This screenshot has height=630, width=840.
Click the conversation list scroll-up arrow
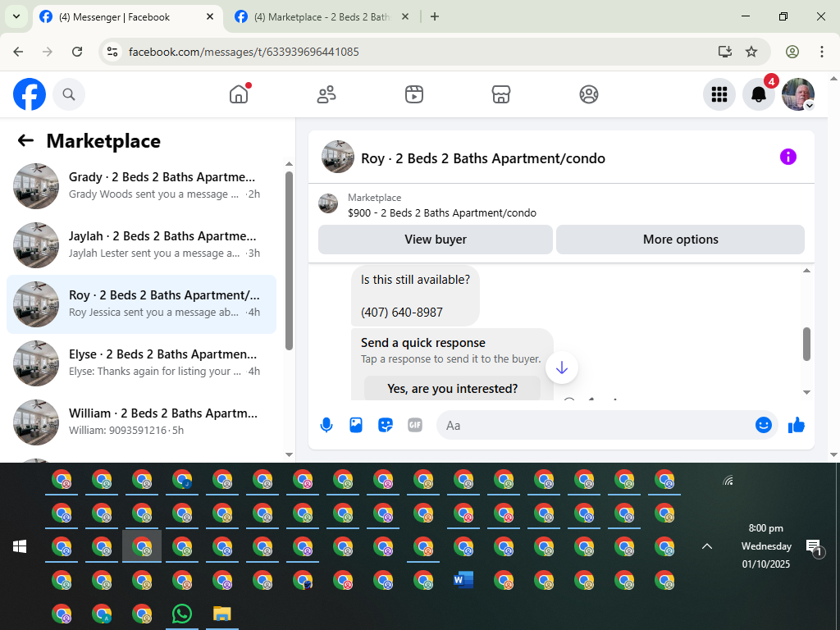pos(290,164)
